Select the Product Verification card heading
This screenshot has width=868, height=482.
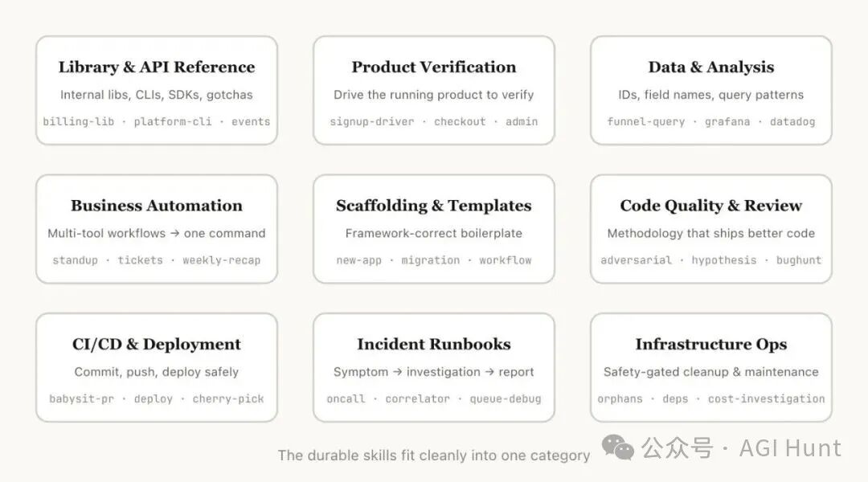click(x=434, y=67)
